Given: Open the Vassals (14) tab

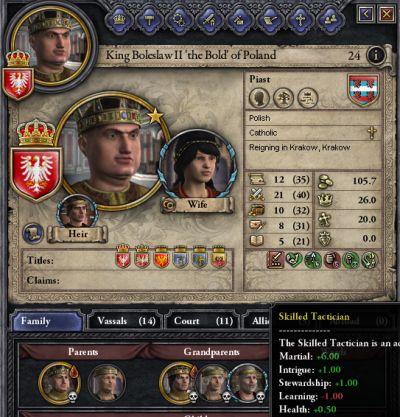Looking at the screenshot, I should pos(126,321).
